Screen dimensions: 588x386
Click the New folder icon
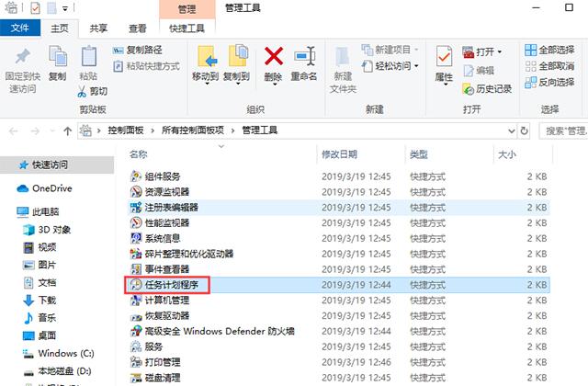pyautogui.click(x=343, y=57)
